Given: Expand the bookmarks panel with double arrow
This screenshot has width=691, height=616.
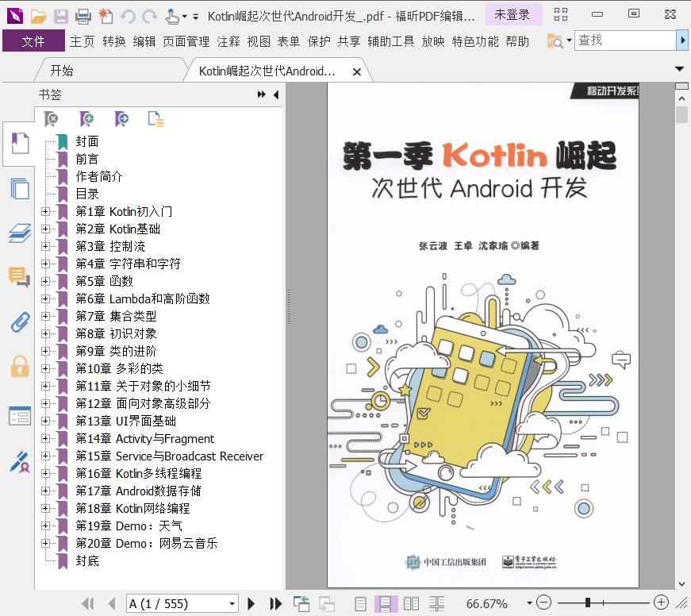Looking at the screenshot, I should [262, 94].
